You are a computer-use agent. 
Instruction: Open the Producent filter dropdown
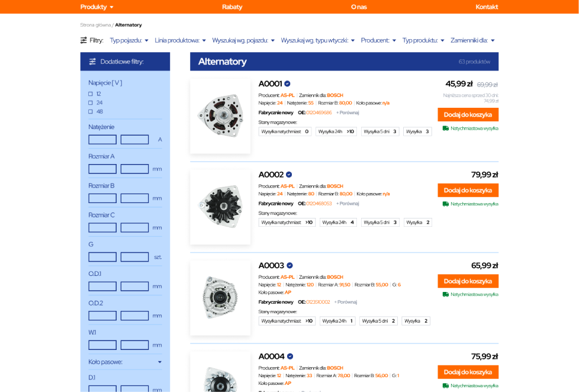378,40
